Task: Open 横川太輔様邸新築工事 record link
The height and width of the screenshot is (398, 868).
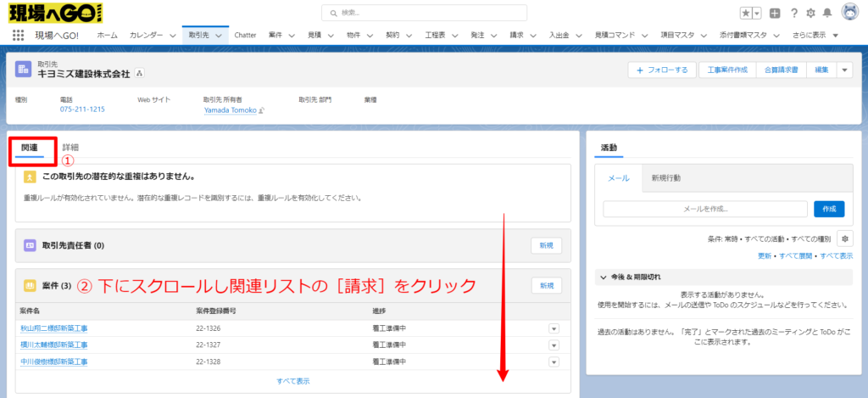Action: (54, 345)
